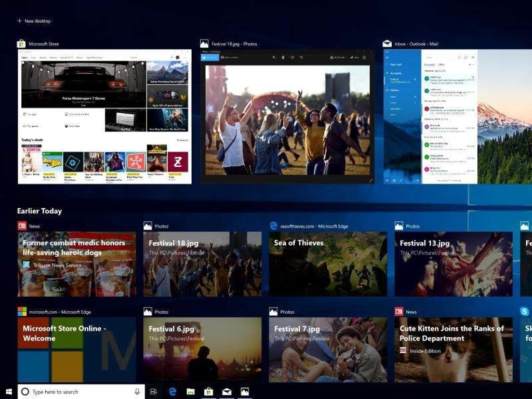Open the Edit & Create dropdown in Photos
This screenshot has width=532, height=399.
coord(338,57)
